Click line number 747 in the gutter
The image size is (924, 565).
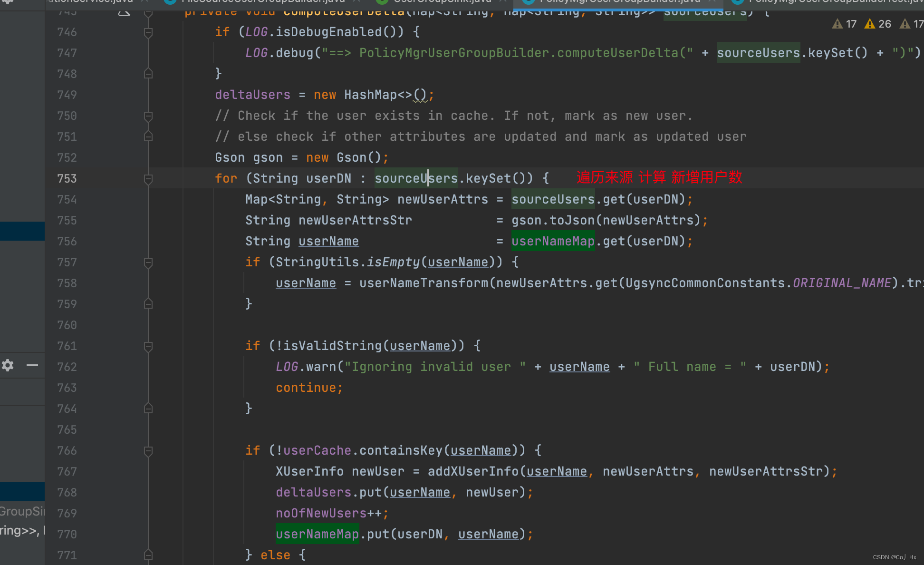67,53
